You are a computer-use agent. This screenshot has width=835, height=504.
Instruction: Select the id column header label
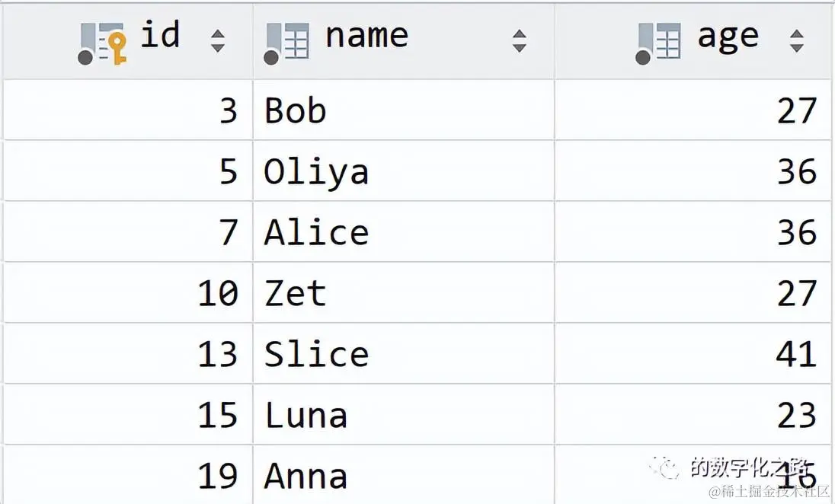pos(160,35)
